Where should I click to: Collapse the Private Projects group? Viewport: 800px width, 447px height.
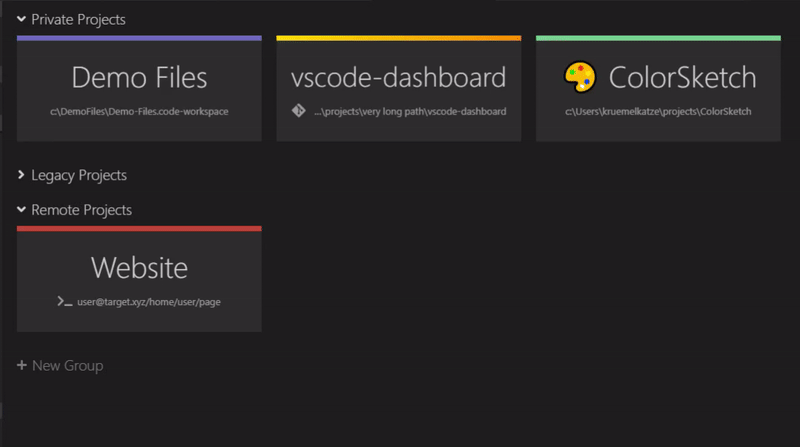pos(21,19)
